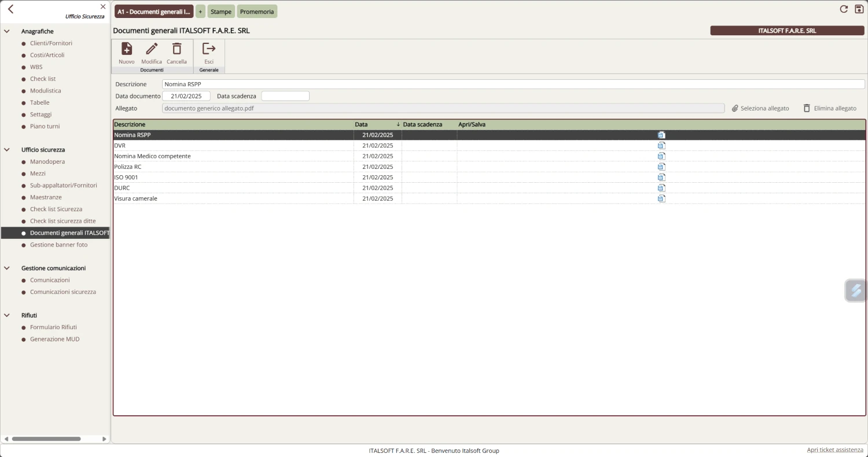The width and height of the screenshot is (868, 457).
Task: Click the Modifica pencil icon
Action: 152,49
